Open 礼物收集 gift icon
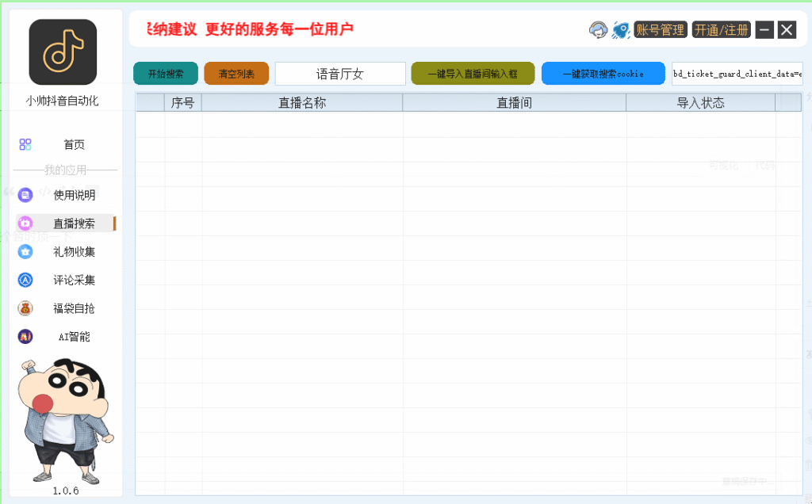 pos(25,252)
